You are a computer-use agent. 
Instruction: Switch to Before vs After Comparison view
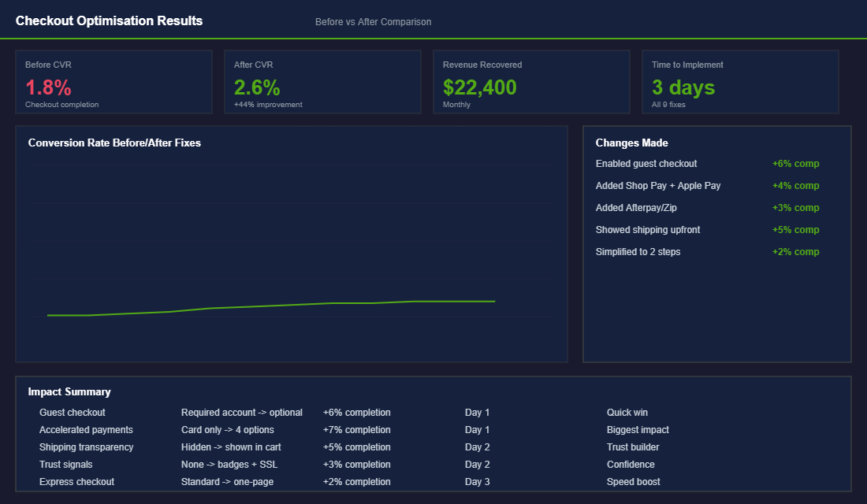pyautogui.click(x=373, y=21)
